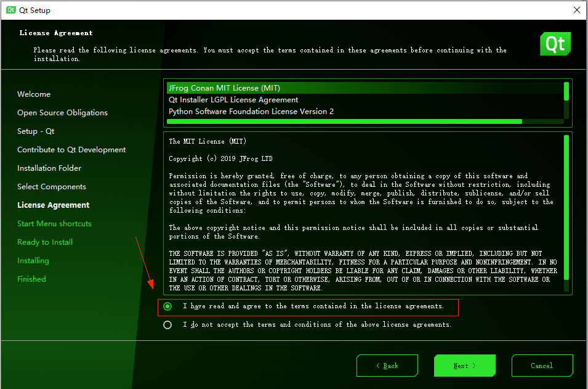Click The MIT License (MIT) text heading
This screenshot has width=588, height=389.
(207, 141)
